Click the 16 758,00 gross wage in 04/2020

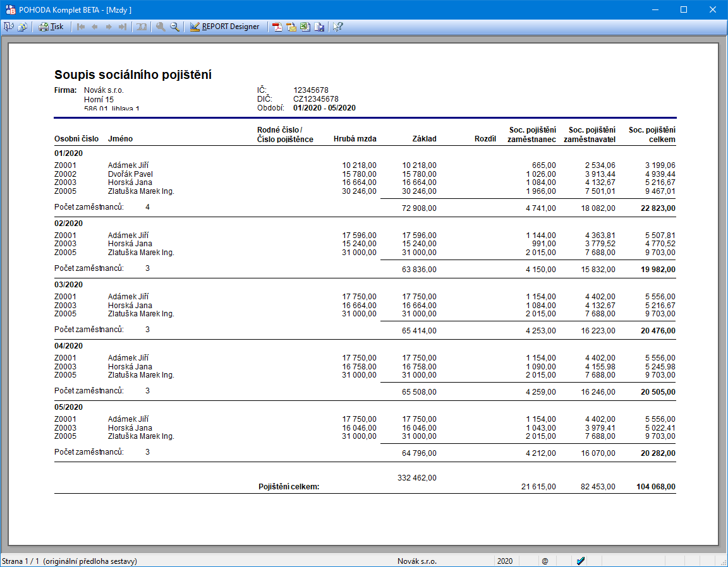[x=359, y=367]
